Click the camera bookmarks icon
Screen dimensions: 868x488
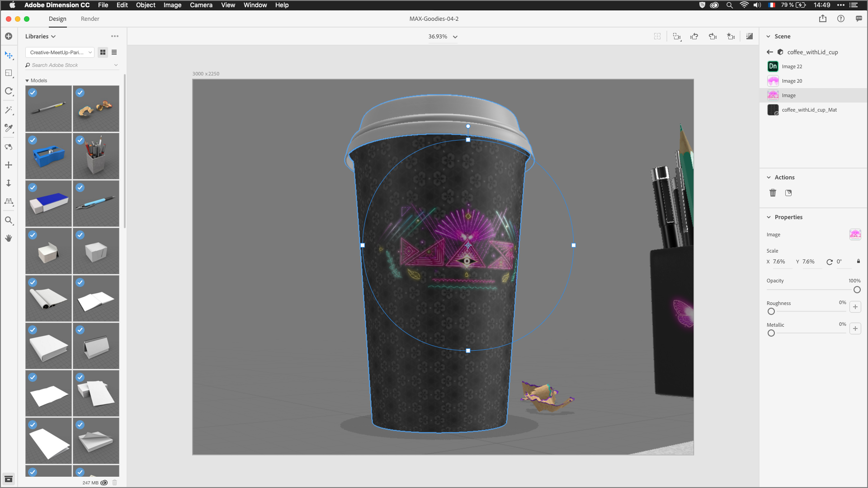tap(731, 37)
